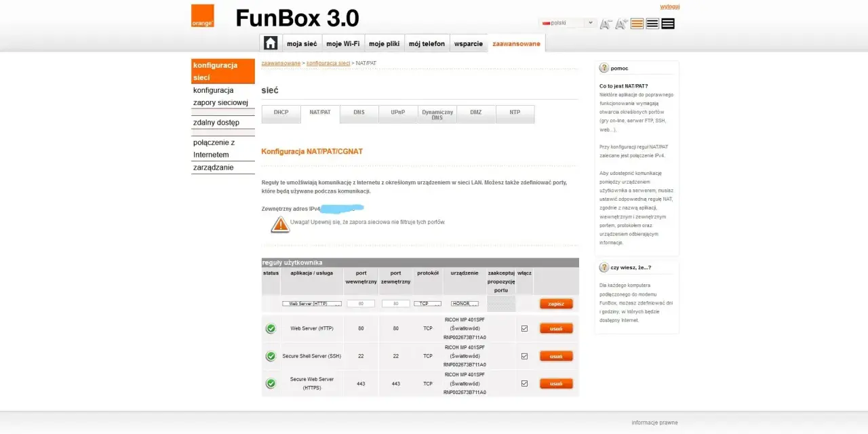Click the internal port input field
Image resolution: width=868 pixels, height=434 pixels.
tap(361, 304)
